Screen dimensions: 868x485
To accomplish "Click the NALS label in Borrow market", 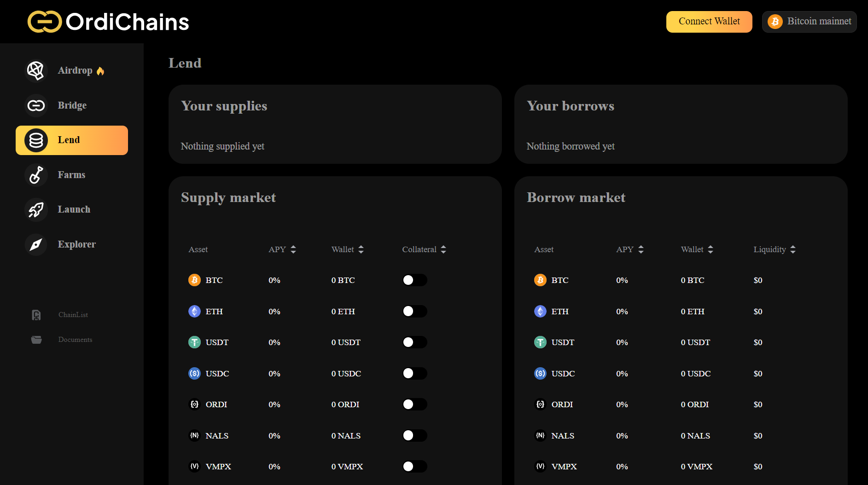I will tap(563, 436).
